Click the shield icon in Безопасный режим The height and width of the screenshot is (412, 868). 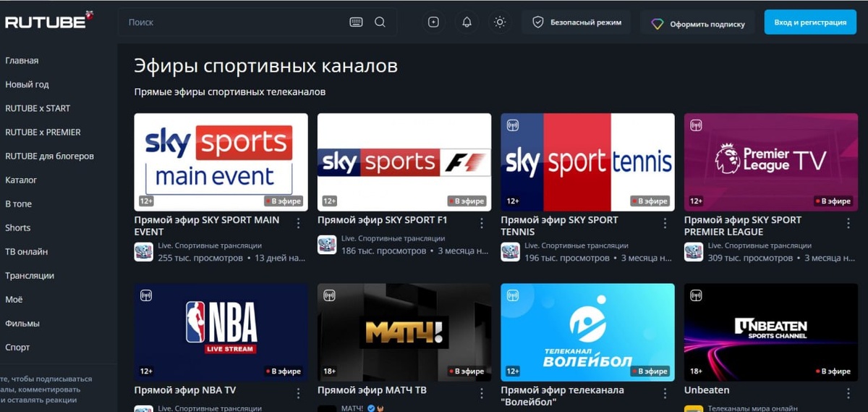click(x=537, y=22)
